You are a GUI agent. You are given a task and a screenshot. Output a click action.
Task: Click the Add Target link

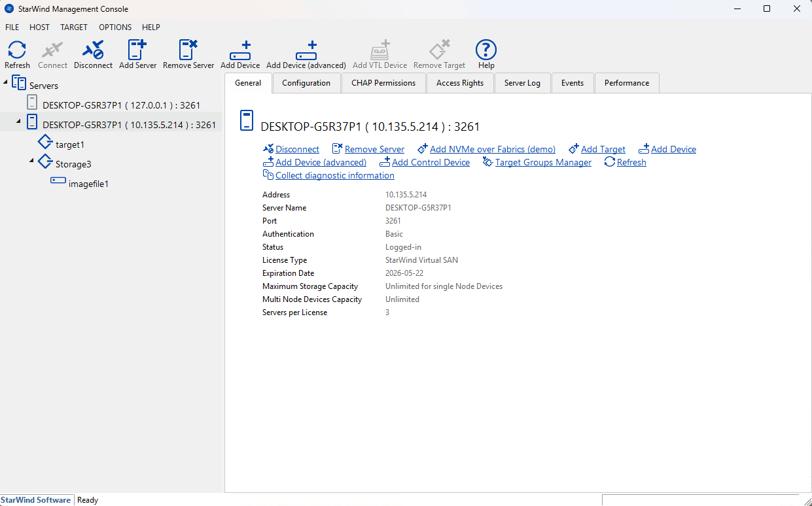603,149
